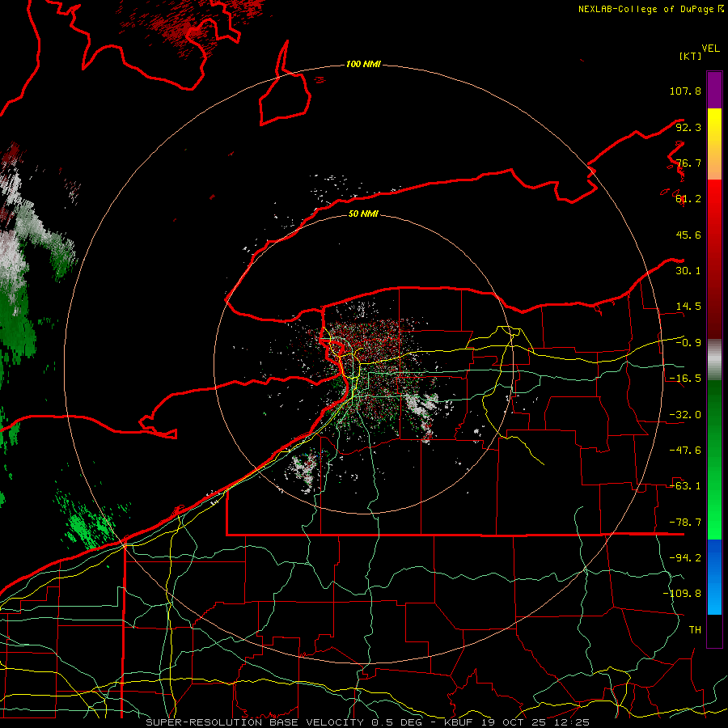The width and height of the screenshot is (728, 728).
Task: Click the [KT] units label
Action: click(690, 56)
